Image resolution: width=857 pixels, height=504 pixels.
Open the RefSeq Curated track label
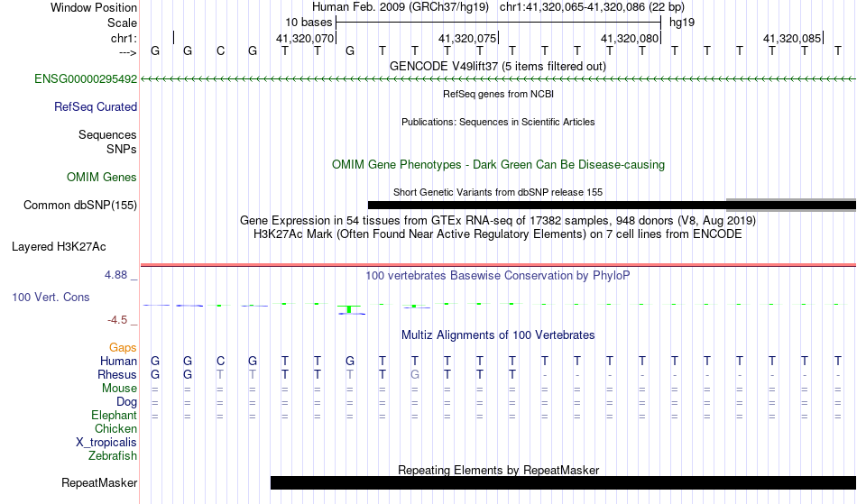click(95, 107)
